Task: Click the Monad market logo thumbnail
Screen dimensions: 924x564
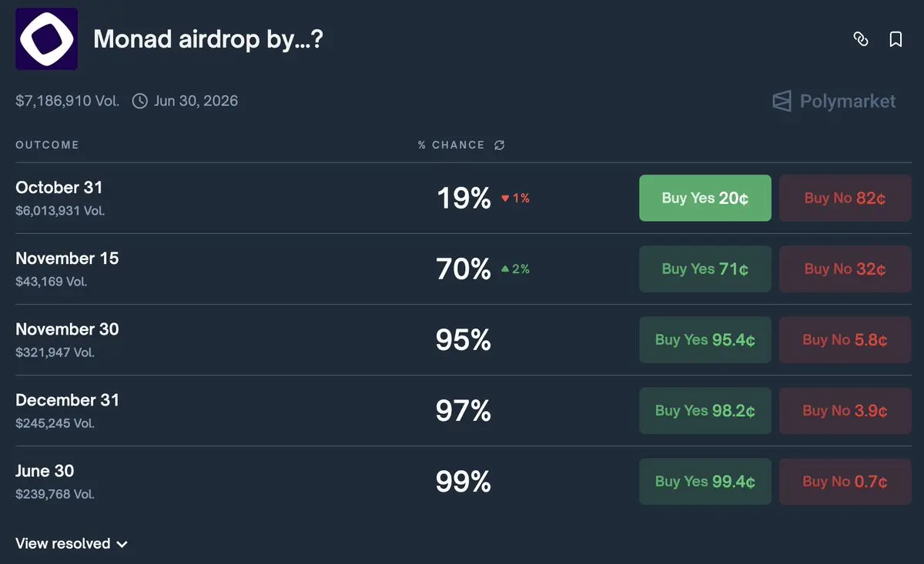Action: pos(46,39)
